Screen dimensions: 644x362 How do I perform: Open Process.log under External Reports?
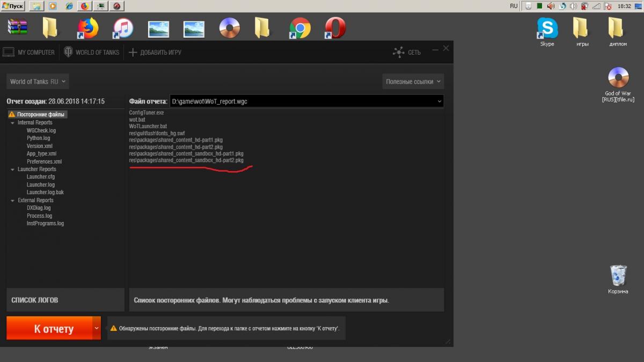click(40, 216)
